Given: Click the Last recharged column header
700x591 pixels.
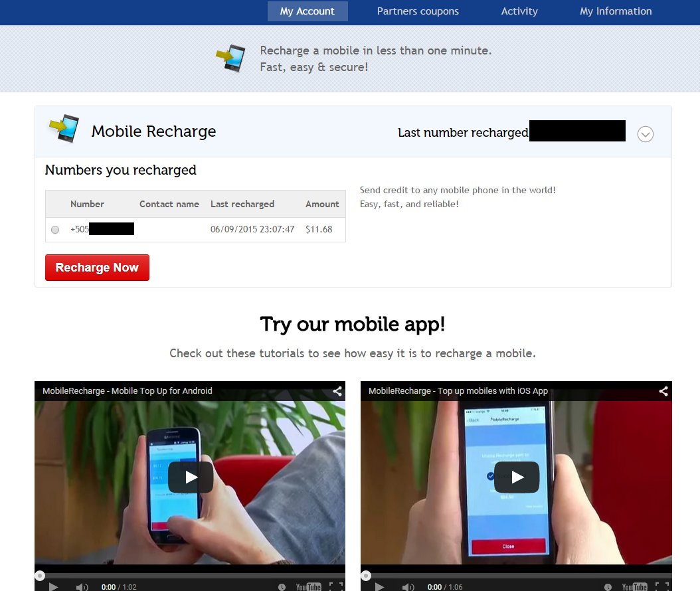Looking at the screenshot, I should 242,204.
